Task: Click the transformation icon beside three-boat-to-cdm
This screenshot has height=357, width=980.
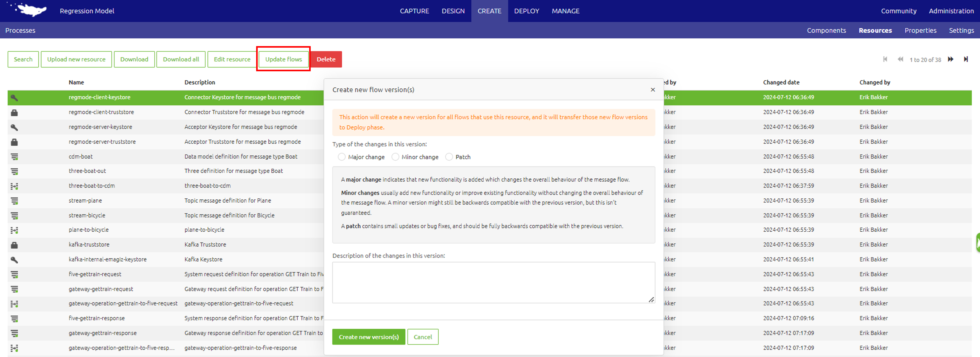Action: pyautogui.click(x=14, y=186)
